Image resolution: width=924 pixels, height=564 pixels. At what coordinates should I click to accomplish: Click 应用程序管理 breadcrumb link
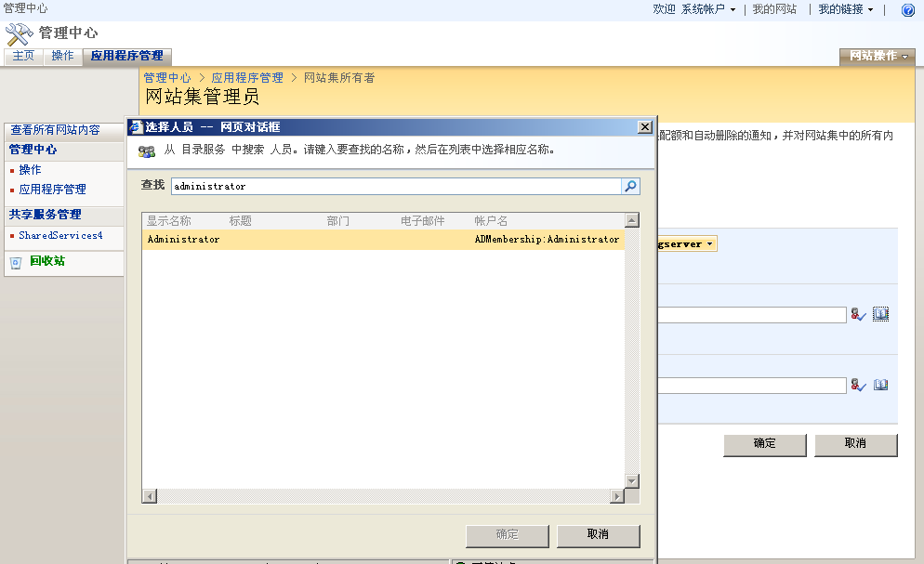(247, 78)
